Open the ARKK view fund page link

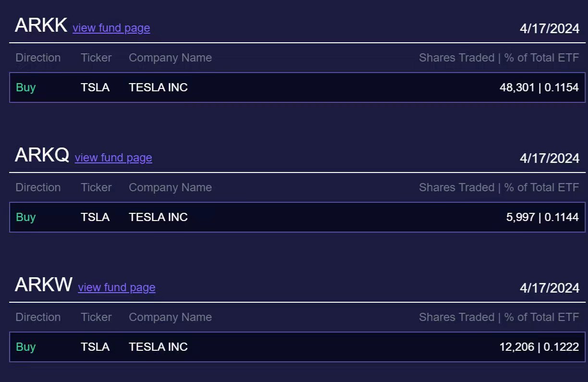(x=111, y=28)
